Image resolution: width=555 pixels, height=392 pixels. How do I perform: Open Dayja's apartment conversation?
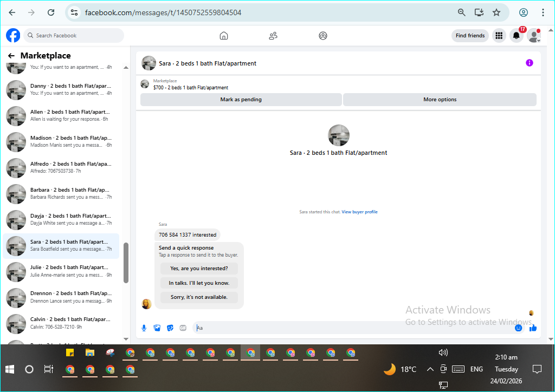(x=61, y=219)
